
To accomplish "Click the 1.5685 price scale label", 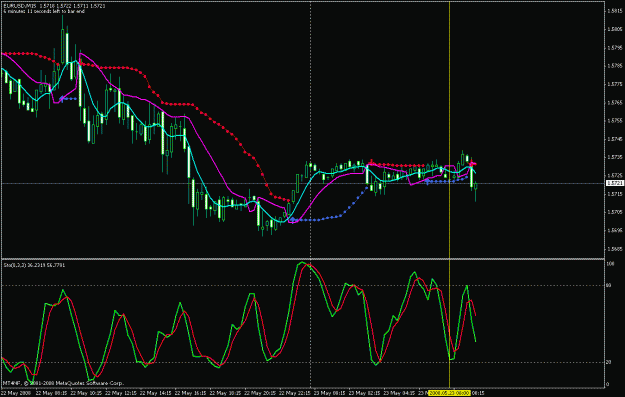I will point(615,249).
